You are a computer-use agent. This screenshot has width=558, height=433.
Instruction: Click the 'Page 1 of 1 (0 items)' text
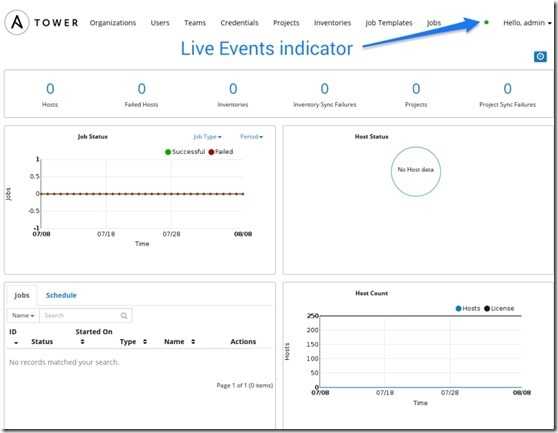click(245, 385)
